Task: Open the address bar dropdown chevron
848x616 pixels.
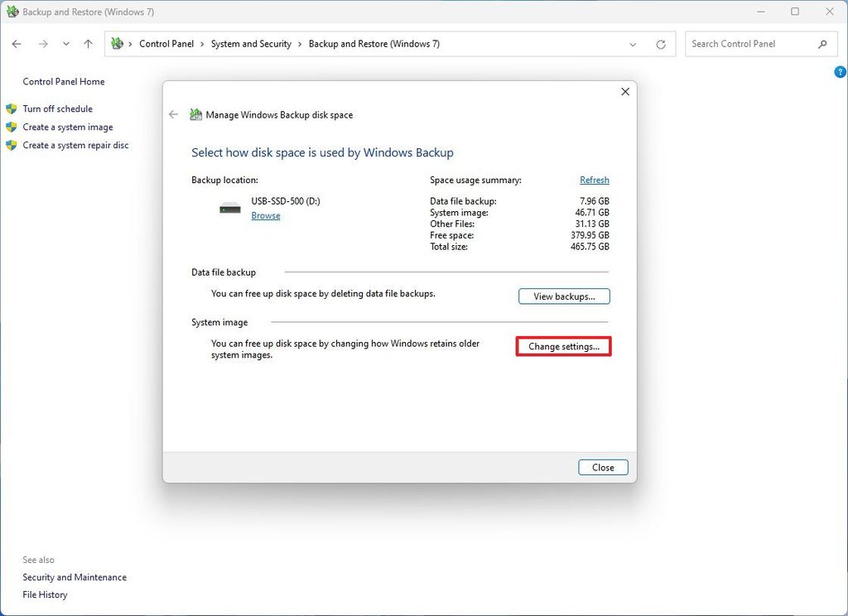Action: coord(634,44)
